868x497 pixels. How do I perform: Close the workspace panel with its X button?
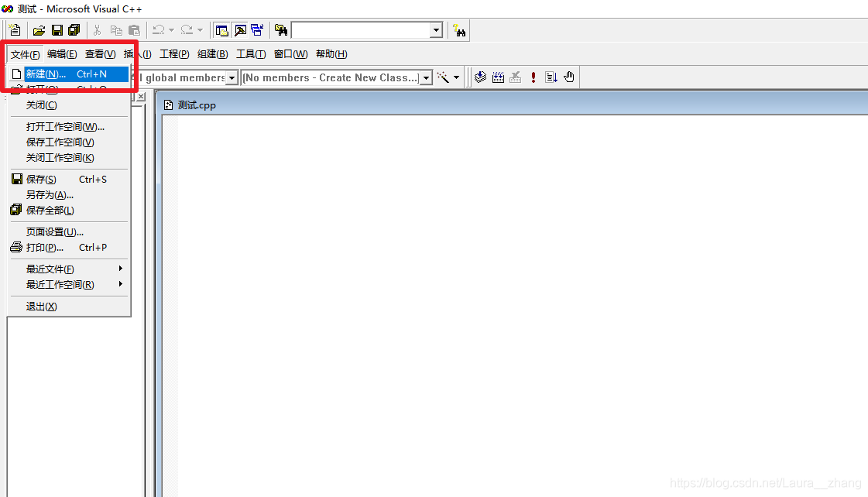(x=141, y=96)
